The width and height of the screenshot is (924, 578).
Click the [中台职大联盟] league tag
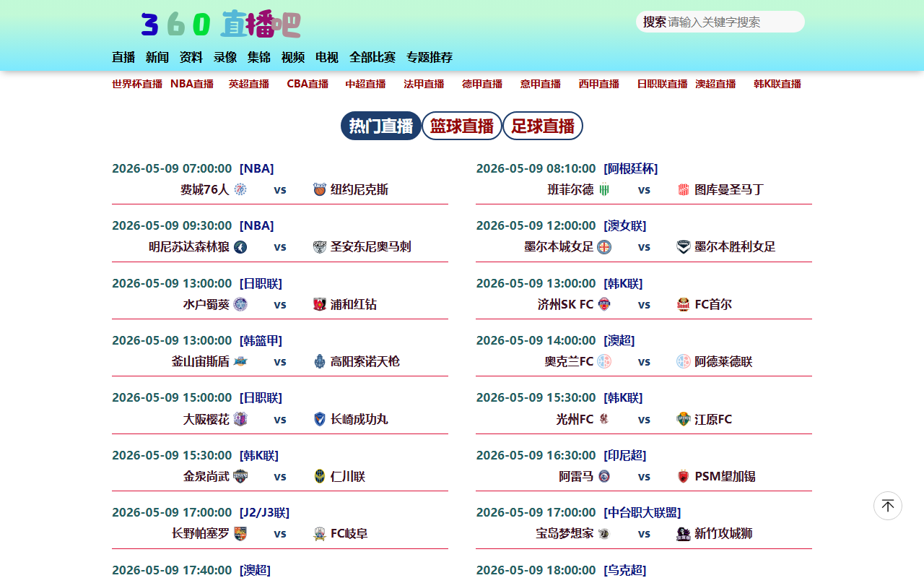tap(642, 512)
